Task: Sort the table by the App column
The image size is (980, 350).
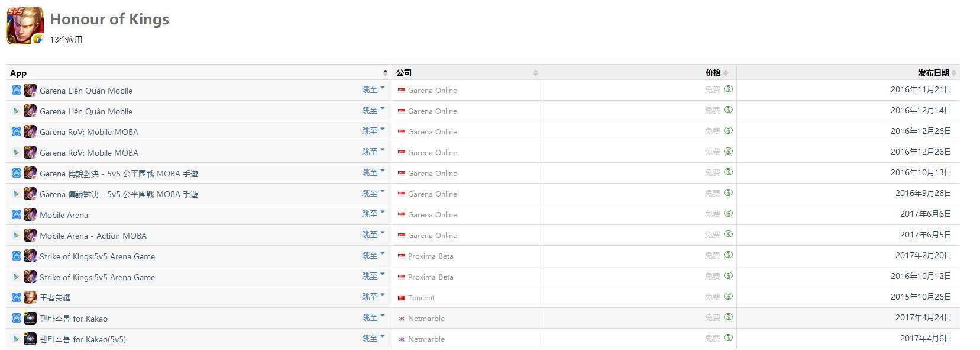Action: coord(199,72)
